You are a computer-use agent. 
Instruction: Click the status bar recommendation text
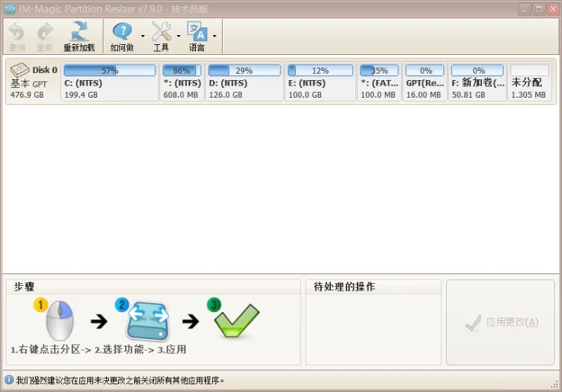click(120, 380)
